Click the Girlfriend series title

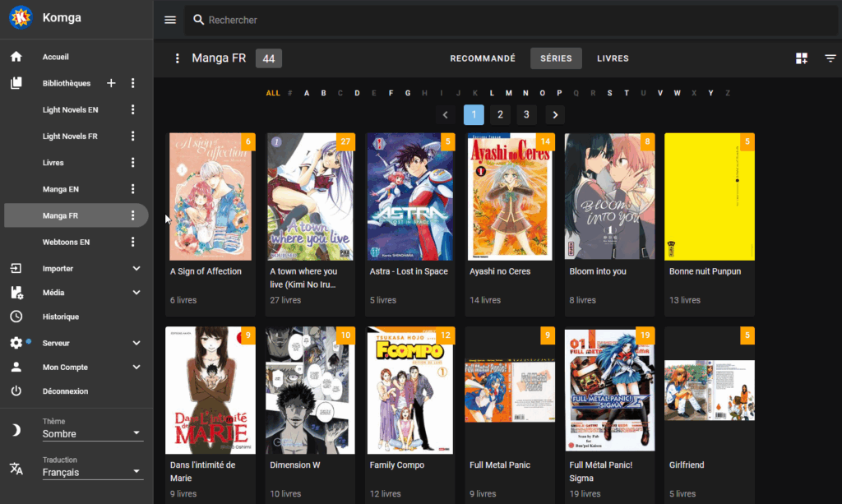687,465
